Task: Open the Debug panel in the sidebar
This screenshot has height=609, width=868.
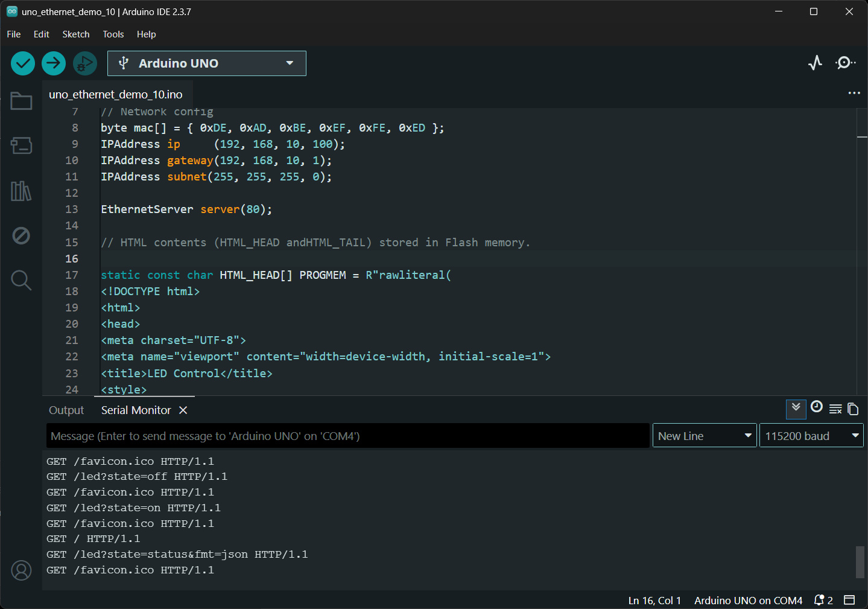Action: tap(21, 235)
